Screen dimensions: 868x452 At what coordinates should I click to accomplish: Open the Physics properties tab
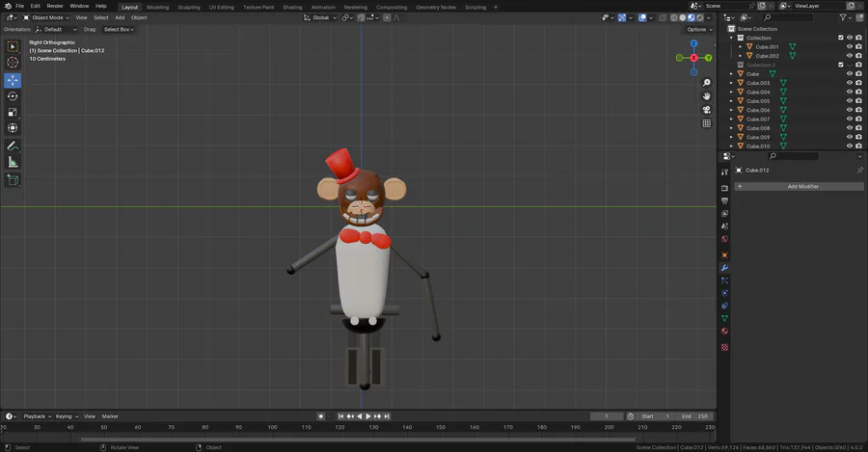pyautogui.click(x=724, y=293)
